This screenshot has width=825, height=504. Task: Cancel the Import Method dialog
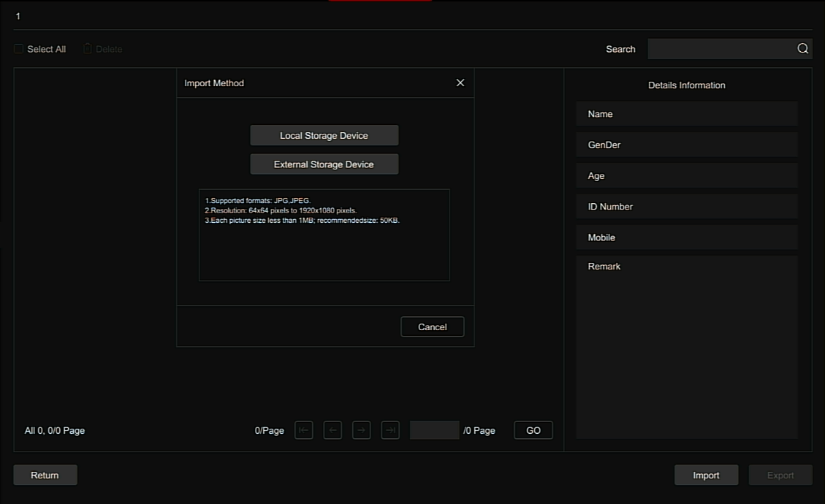pos(433,327)
